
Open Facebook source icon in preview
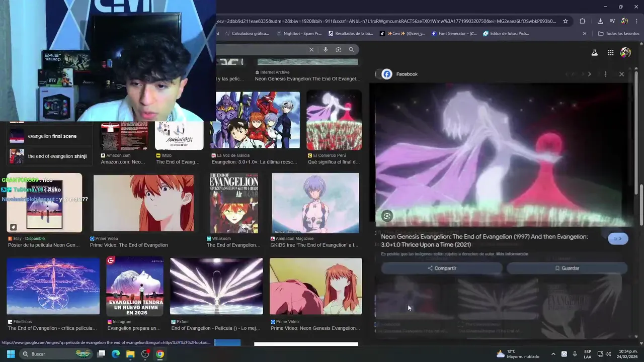386,74
